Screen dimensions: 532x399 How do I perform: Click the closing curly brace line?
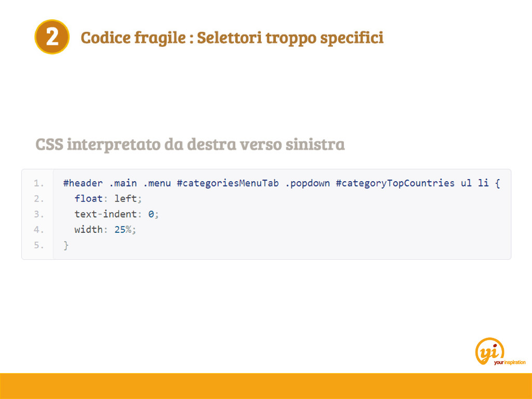coord(66,245)
